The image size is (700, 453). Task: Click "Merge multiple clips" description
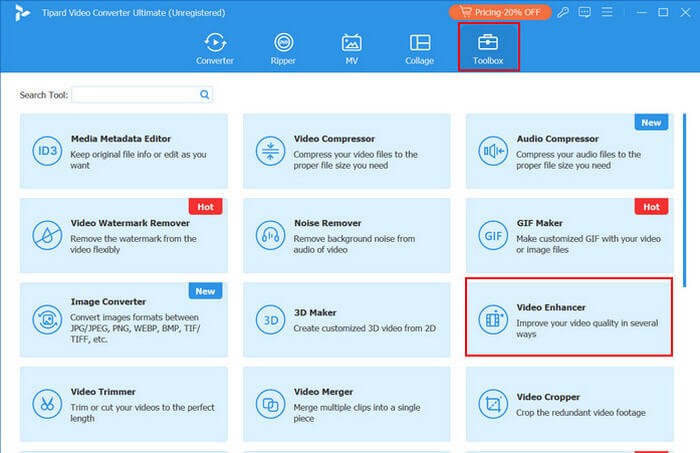[357, 413]
